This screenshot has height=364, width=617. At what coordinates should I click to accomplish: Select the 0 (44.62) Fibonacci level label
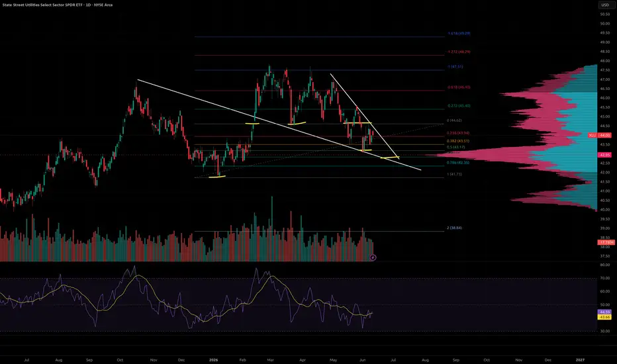click(454, 120)
